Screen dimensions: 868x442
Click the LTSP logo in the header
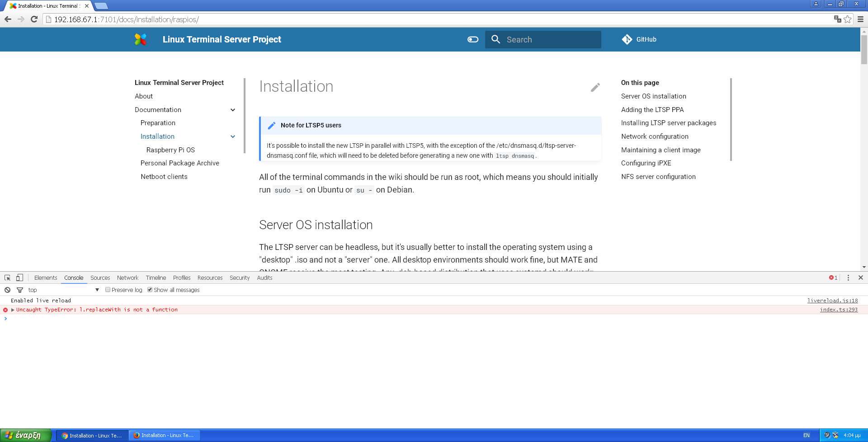141,39
